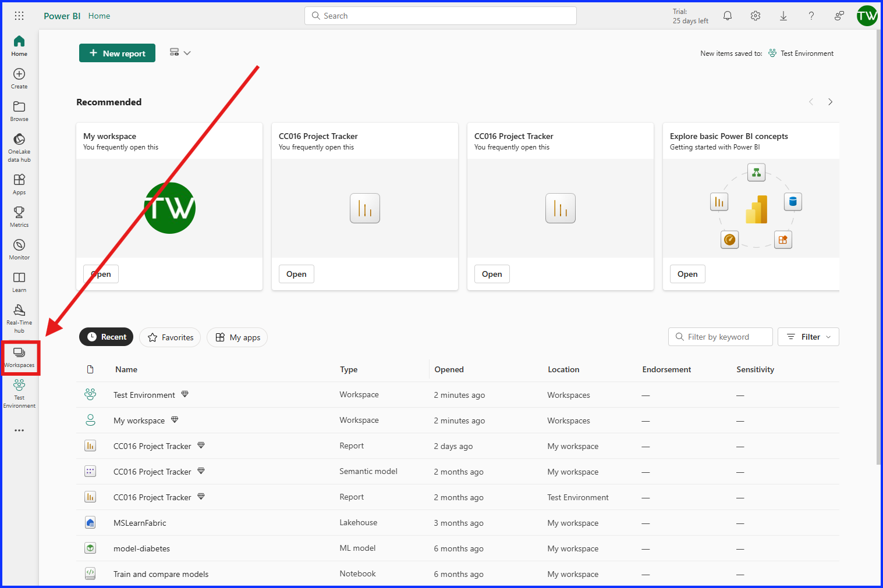
Task: Open the Settings gear
Action: (755, 16)
